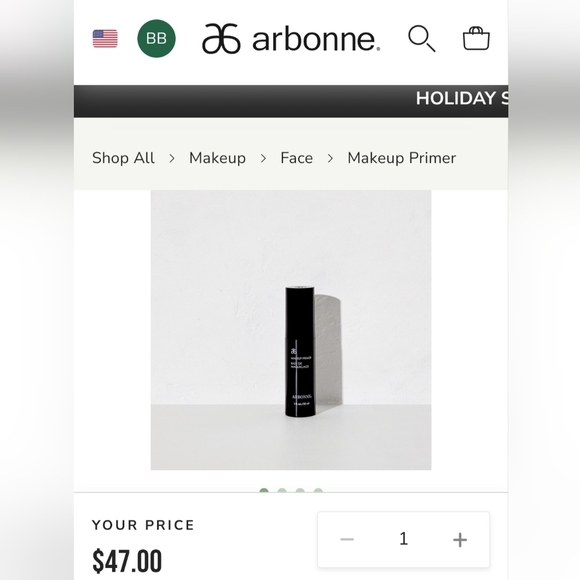The image size is (580, 580).
Task: Select third carousel dot indicator
Action: click(300, 490)
